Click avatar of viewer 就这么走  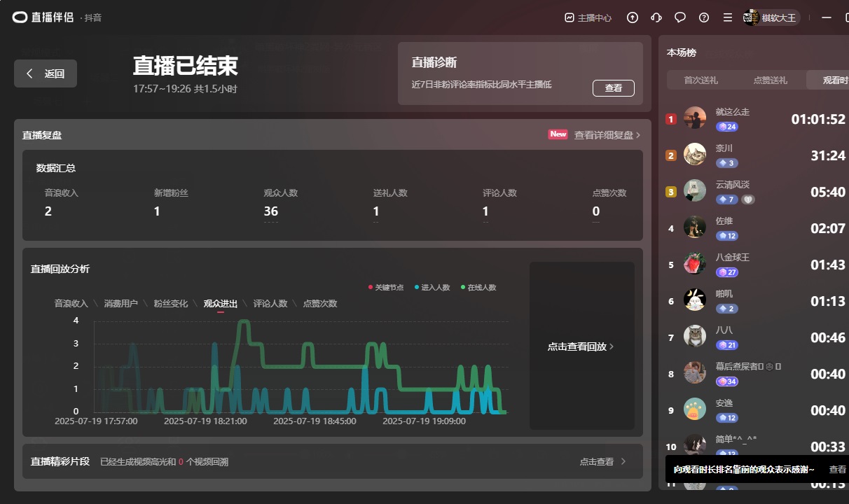tap(695, 118)
